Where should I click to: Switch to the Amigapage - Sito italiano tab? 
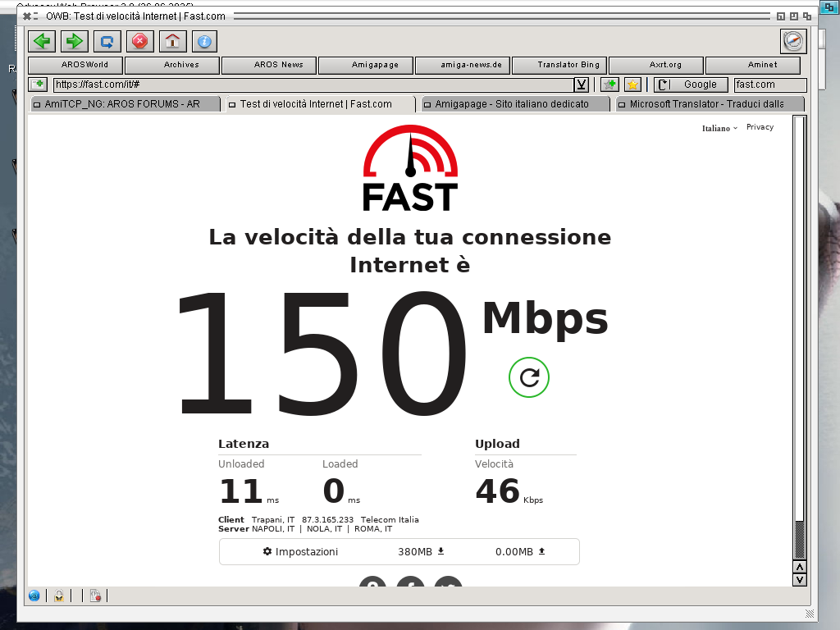tap(515, 104)
